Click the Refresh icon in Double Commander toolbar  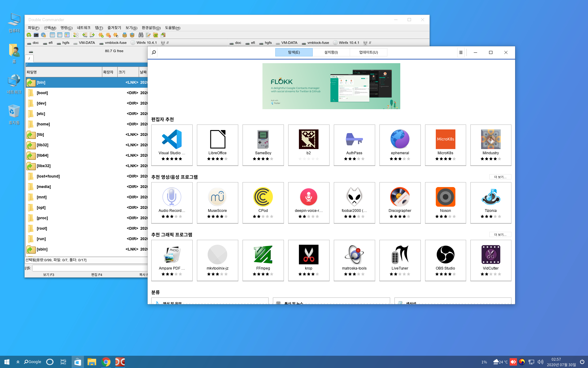29,35
